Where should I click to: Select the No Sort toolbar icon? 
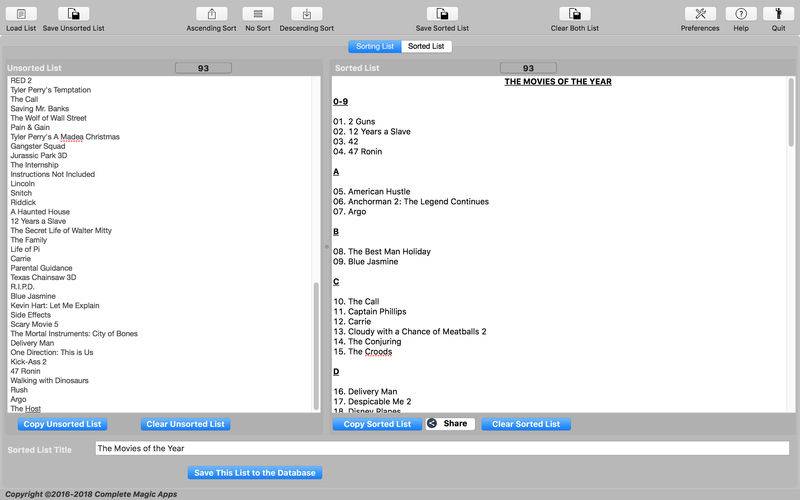pyautogui.click(x=258, y=14)
